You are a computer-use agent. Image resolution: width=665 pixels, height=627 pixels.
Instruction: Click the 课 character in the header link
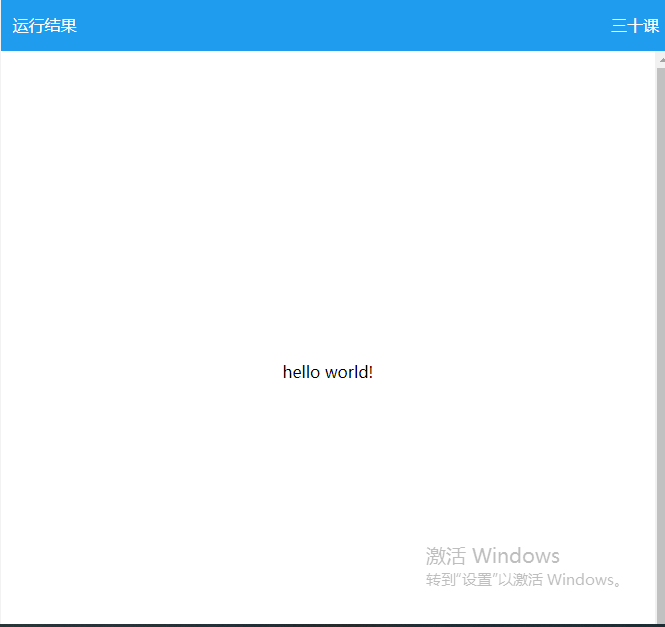click(651, 26)
